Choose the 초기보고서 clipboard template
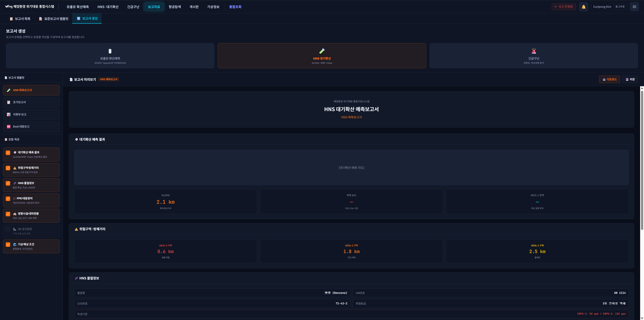The width and height of the screenshot is (644, 320). (x=31, y=102)
